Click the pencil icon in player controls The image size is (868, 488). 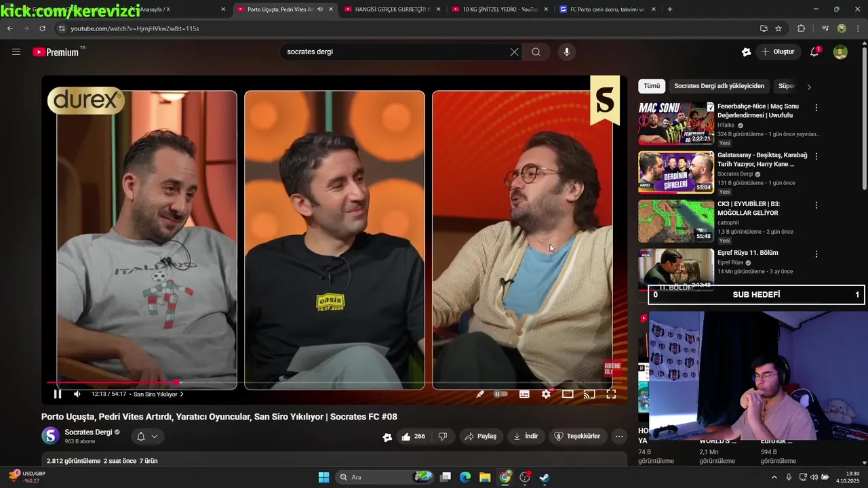pyautogui.click(x=480, y=394)
